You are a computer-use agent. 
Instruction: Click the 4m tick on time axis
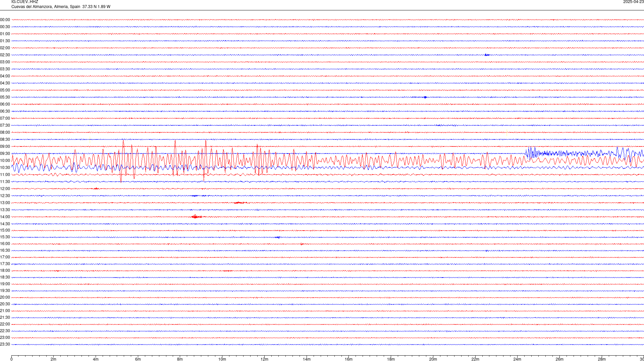click(96, 359)
